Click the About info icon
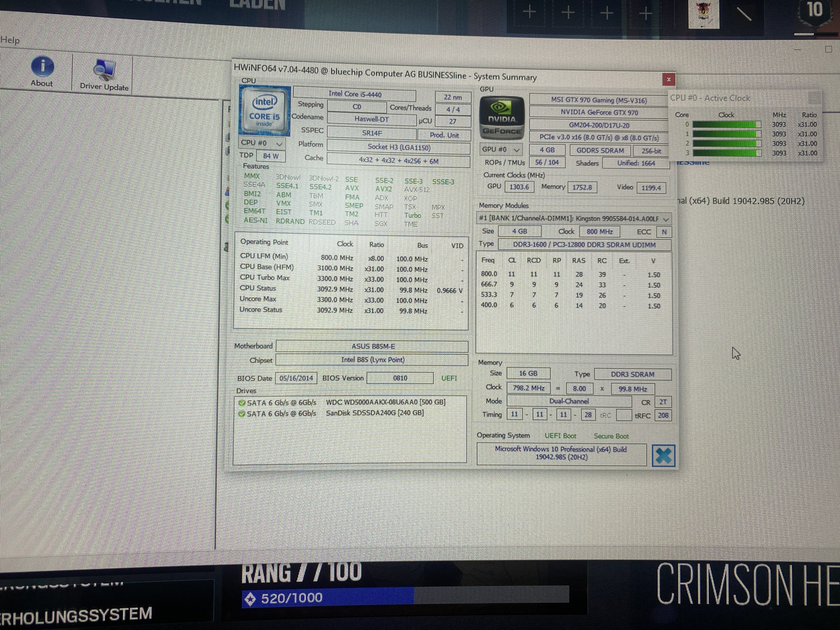This screenshot has width=840, height=630. [42, 67]
